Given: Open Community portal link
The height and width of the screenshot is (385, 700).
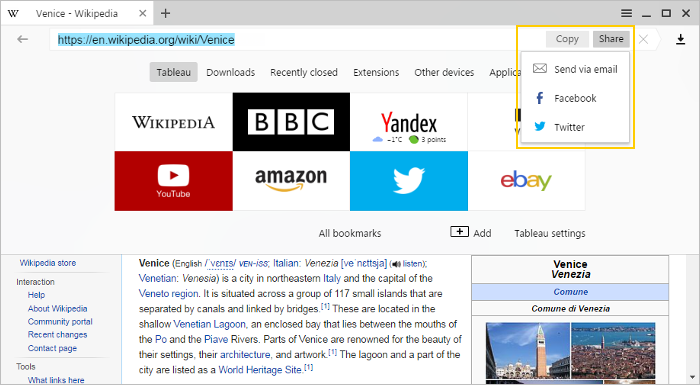Looking at the screenshot, I should pyautogui.click(x=60, y=322).
